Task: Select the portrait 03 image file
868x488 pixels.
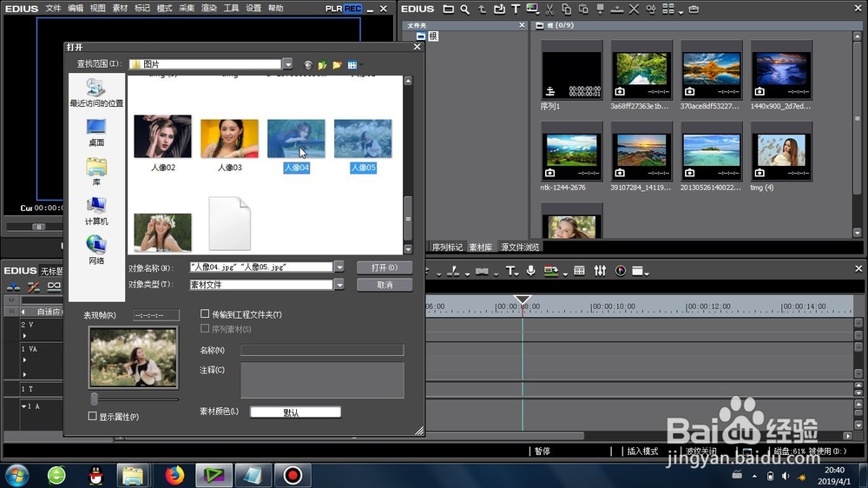Action: tap(230, 143)
